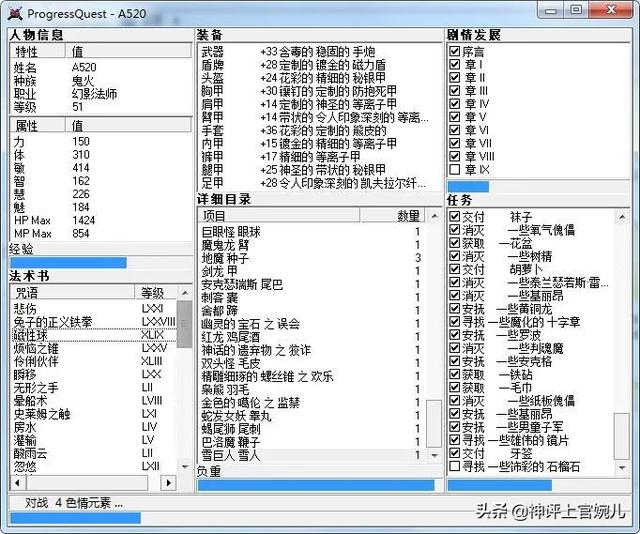640x534 pixels.
Task: Click the quest list scroll down arrow
Action: [x=622, y=467]
